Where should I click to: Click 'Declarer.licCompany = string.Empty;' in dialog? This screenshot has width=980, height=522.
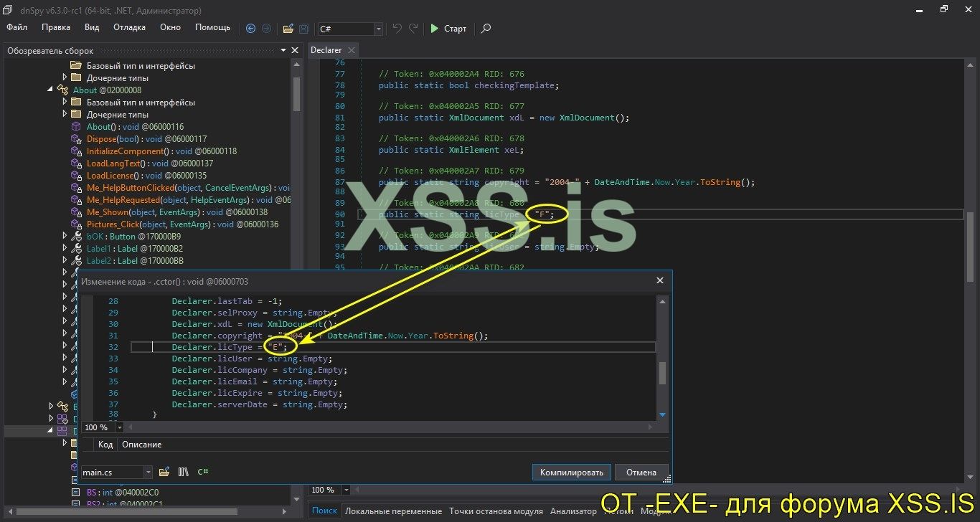tap(259, 370)
